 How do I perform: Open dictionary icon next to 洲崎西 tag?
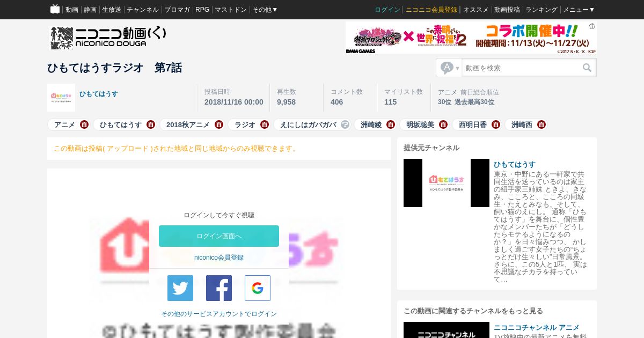pyautogui.click(x=541, y=124)
